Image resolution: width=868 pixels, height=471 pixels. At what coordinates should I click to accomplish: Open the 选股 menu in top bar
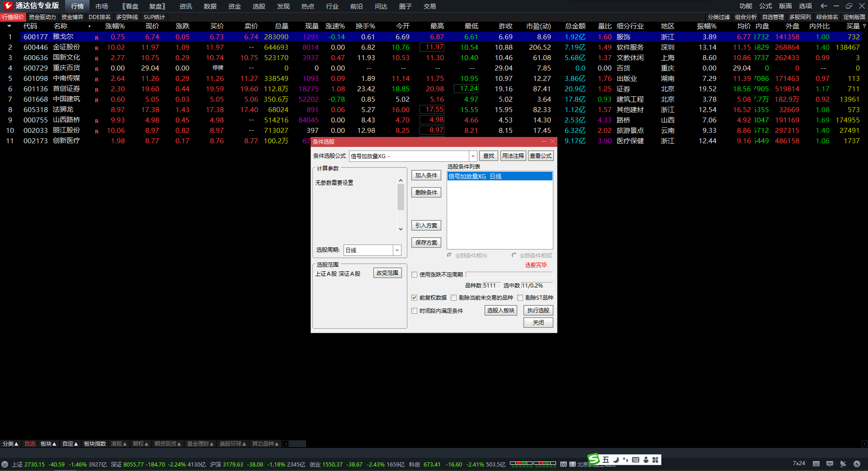click(x=259, y=6)
